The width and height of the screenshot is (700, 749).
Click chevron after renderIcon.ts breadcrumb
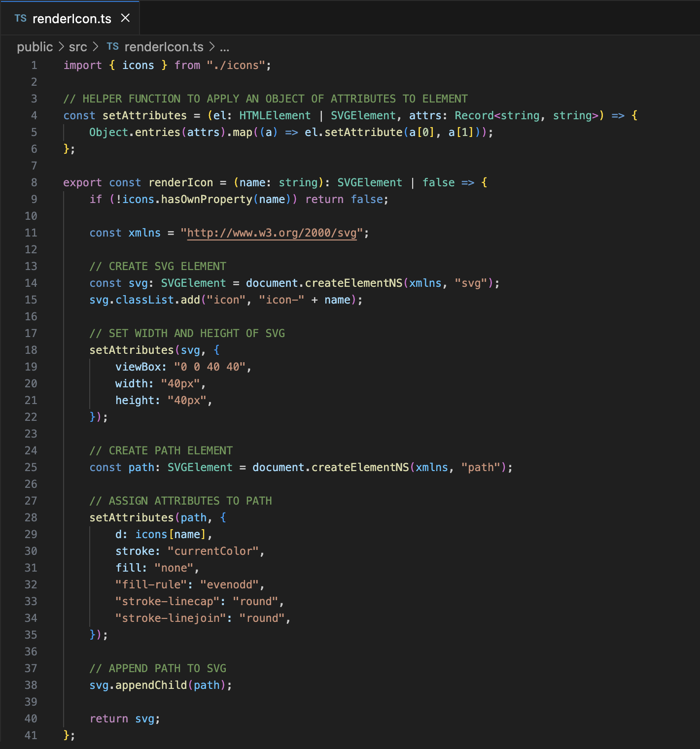click(211, 47)
